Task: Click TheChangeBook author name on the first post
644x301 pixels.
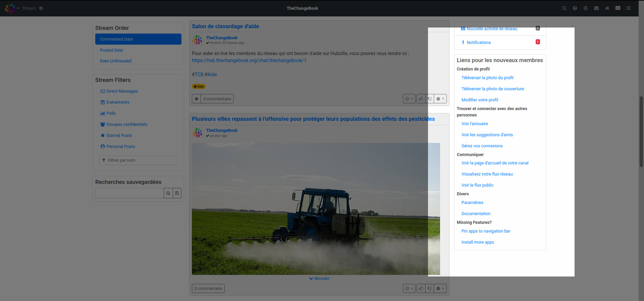Action: tap(222, 38)
